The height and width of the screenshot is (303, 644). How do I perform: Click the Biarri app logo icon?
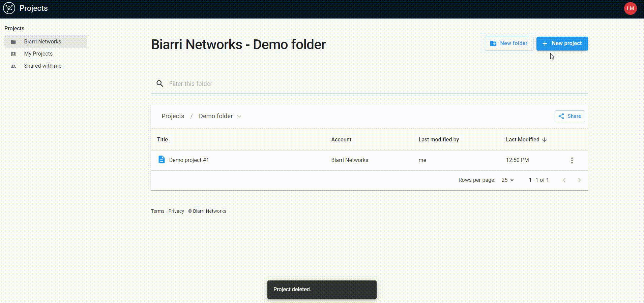pos(9,8)
